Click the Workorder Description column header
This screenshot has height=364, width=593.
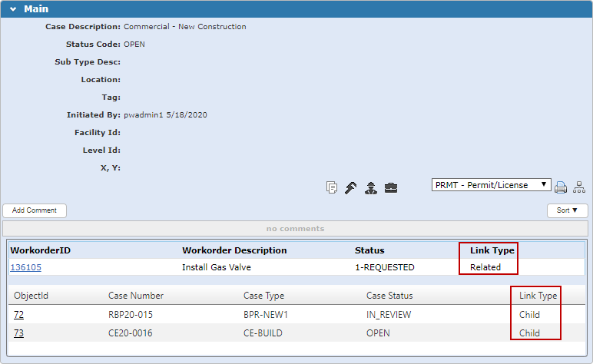coord(234,250)
